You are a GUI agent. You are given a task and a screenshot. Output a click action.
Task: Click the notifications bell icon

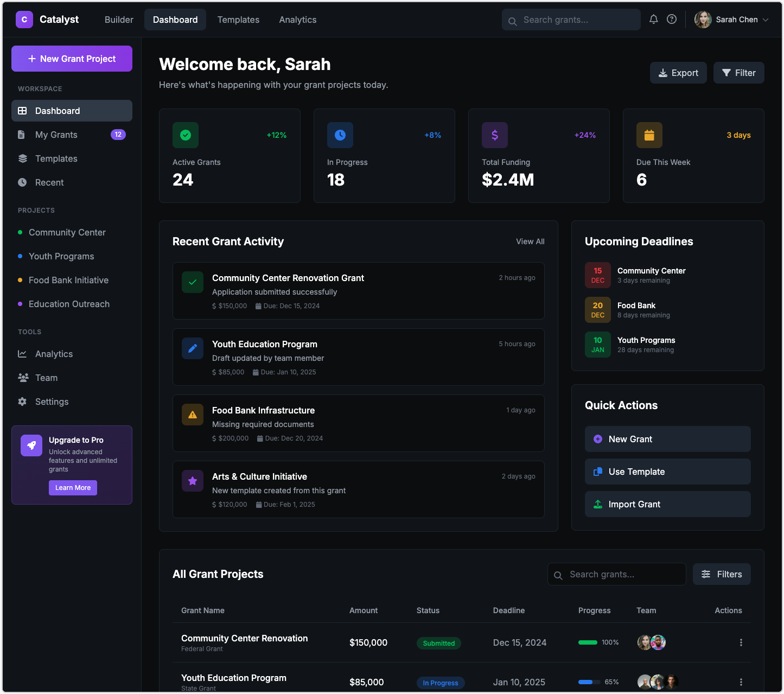[x=653, y=20]
